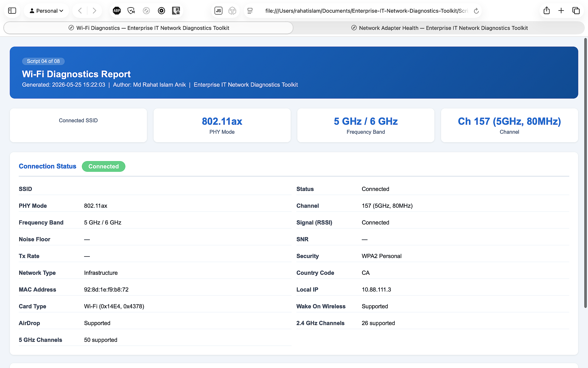Open the Personal profile dropdown
Image resolution: width=588 pixels, height=368 pixels.
click(46, 11)
